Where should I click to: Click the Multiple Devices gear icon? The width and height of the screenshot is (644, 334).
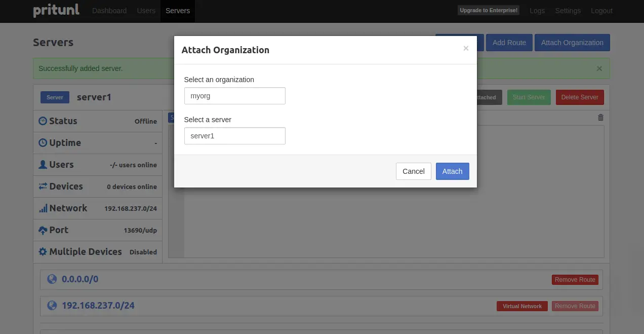pyautogui.click(x=43, y=252)
